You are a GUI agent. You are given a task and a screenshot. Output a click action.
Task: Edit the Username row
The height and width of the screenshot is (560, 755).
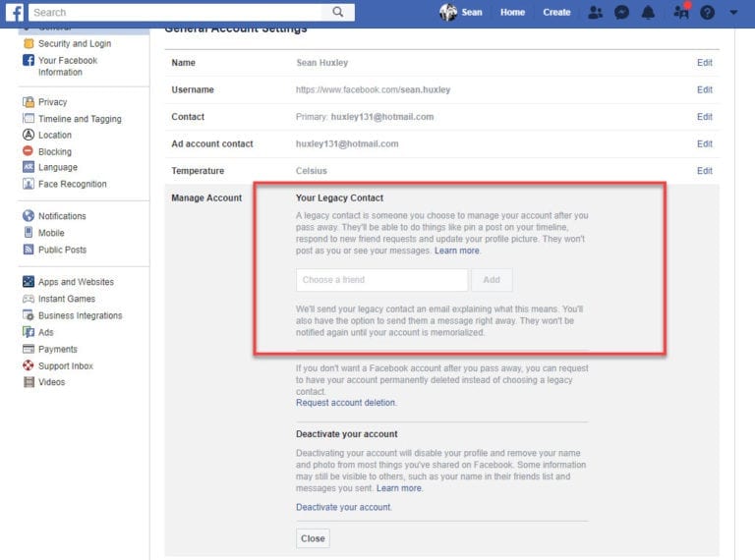tap(705, 89)
